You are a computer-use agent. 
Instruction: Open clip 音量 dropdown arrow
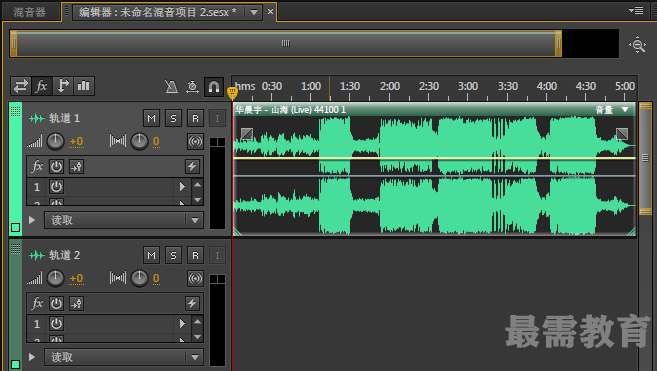[625, 110]
